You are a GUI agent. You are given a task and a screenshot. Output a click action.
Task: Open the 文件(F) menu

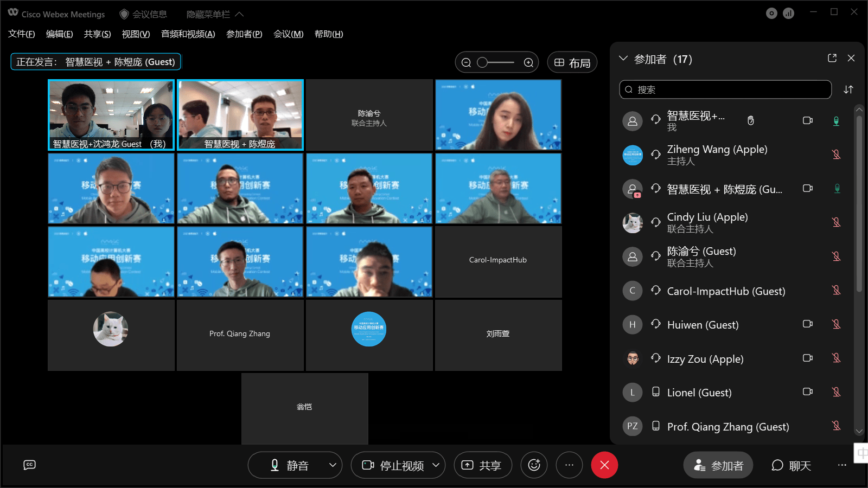point(22,34)
